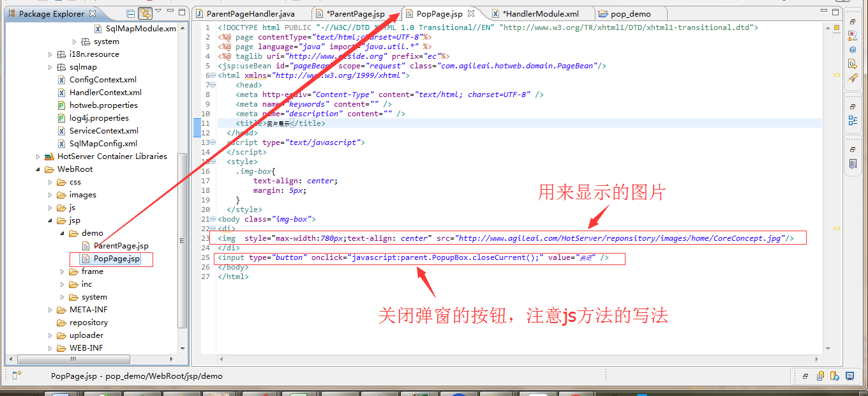Open the Javadoc @ fast view icon

click(853, 50)
